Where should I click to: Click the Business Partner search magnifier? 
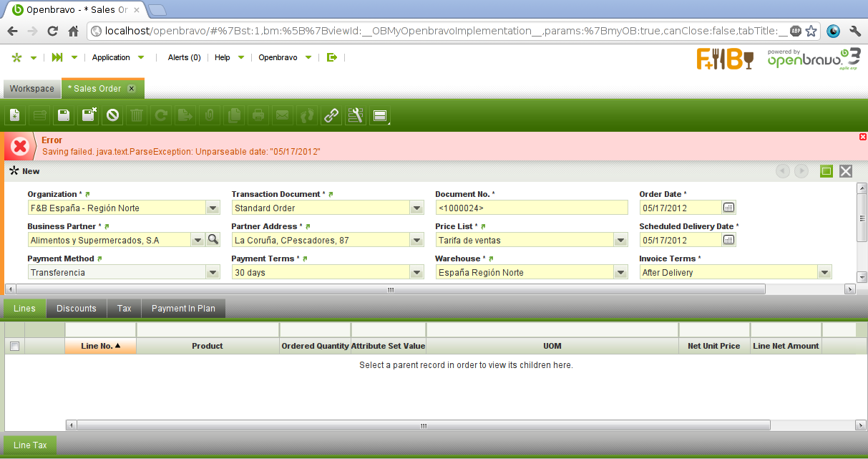[x=213, y=241]
